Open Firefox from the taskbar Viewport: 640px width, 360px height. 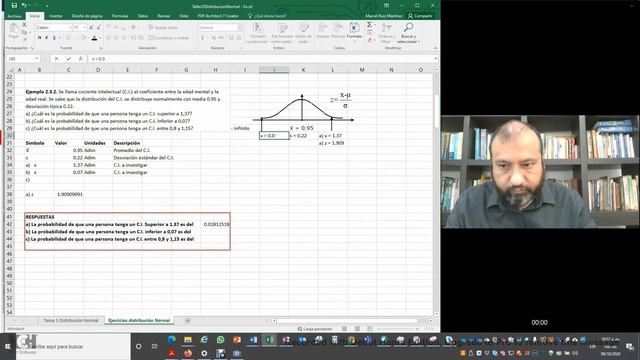point(188,353)
